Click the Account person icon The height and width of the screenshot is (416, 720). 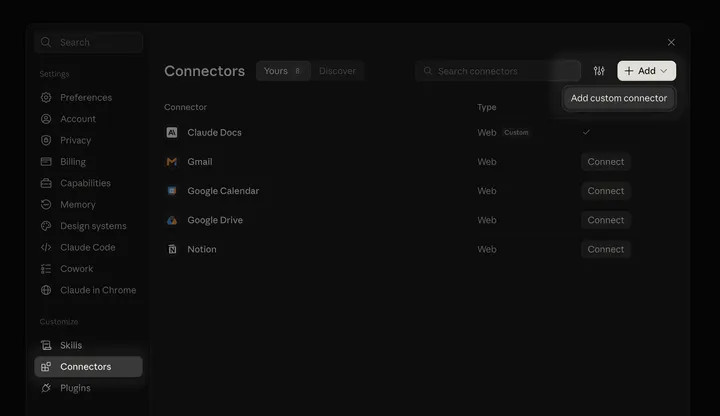(46, 119)
